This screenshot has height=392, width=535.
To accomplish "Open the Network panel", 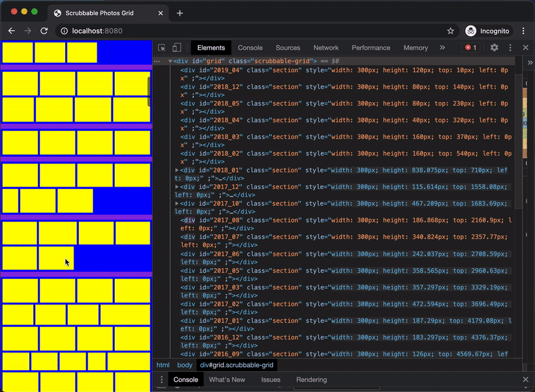I will (326, 48).
